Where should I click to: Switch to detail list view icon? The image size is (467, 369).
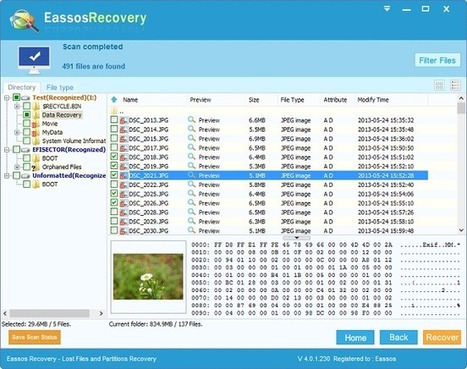[455, 86]
